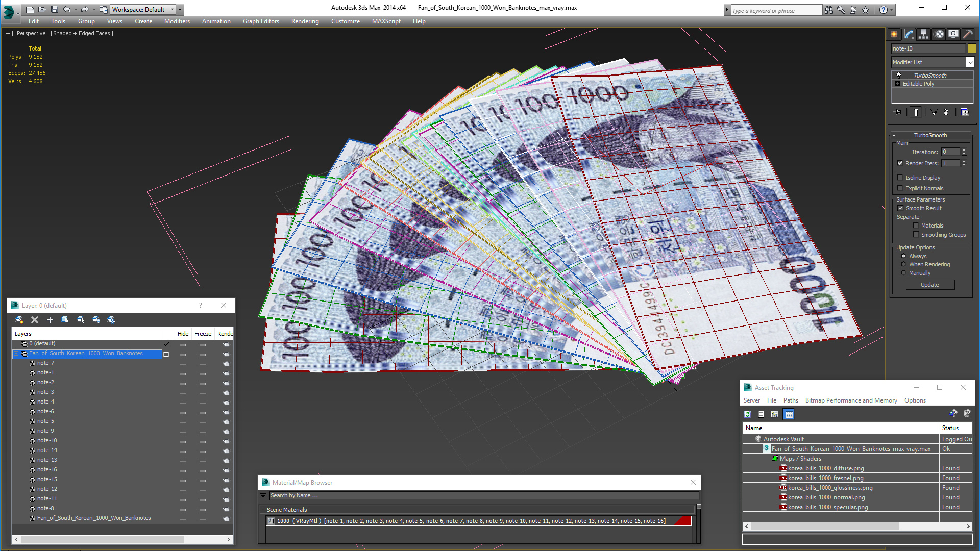Toggle Smooth Result checkbox
The height and width of the screenshot is (551, 980).
[x=901, y=208]
